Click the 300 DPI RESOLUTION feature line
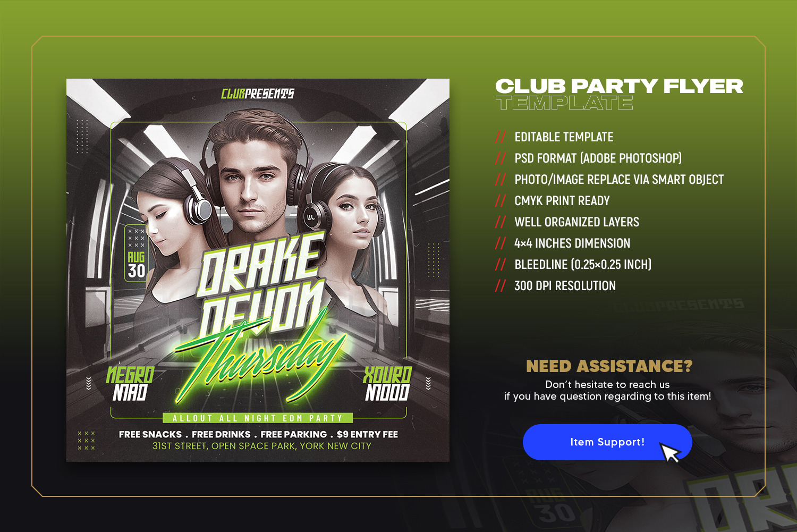Image resolution: width=797 pixels, height=532 pixels. [565, 286]
